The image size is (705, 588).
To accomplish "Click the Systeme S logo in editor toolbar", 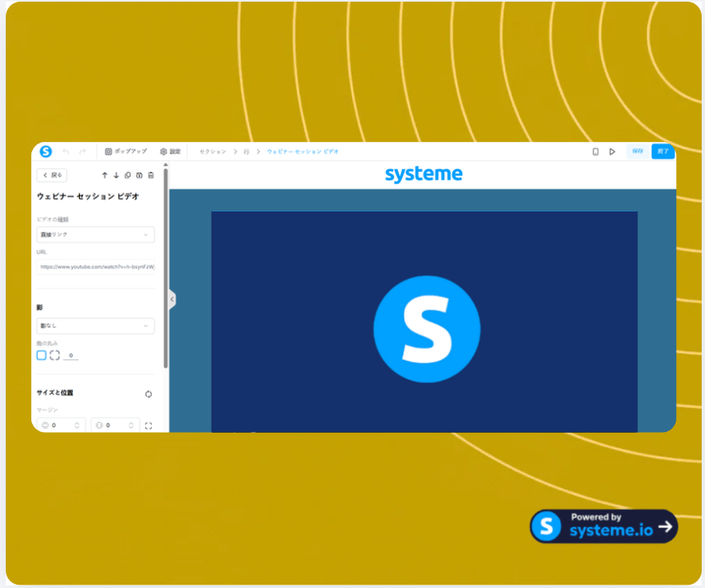I will click(x=46, y=152).
